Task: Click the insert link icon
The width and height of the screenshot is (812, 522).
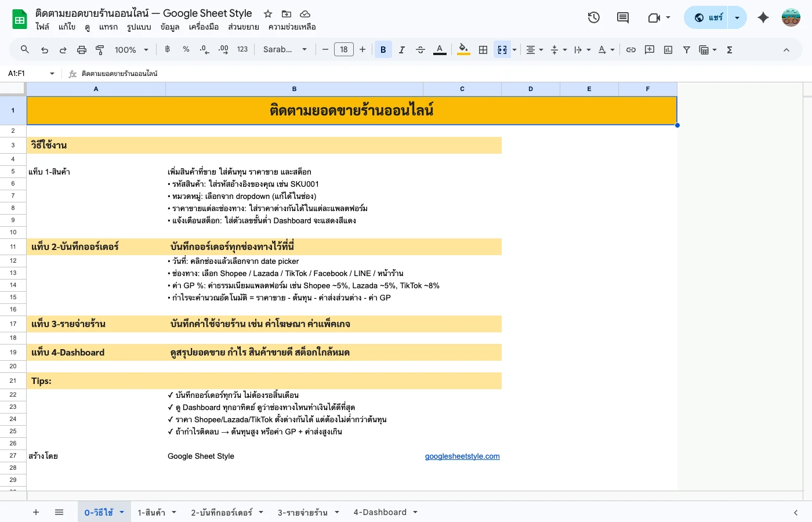Action: coord(631,50)
